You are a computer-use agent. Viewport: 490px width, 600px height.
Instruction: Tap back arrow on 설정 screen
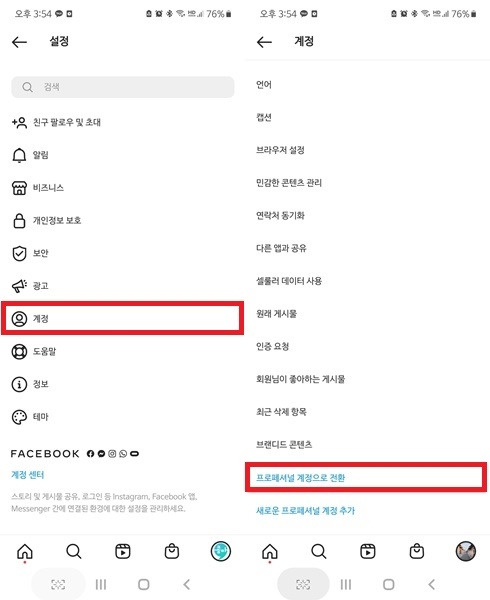(x=19, y=42)
